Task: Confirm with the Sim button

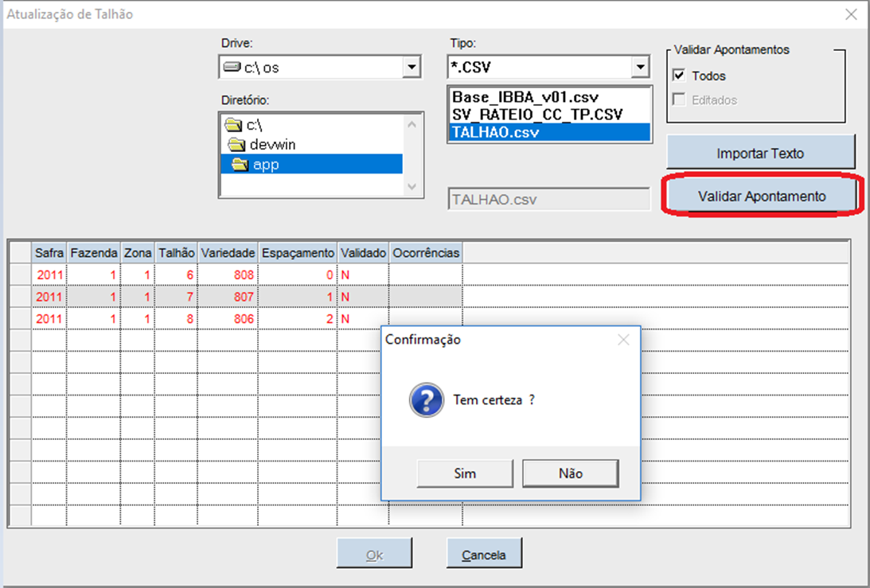Action: [x=465, y=473]
